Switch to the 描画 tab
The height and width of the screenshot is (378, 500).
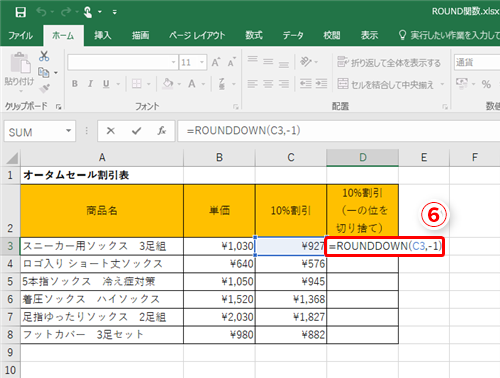click(140, 35)
